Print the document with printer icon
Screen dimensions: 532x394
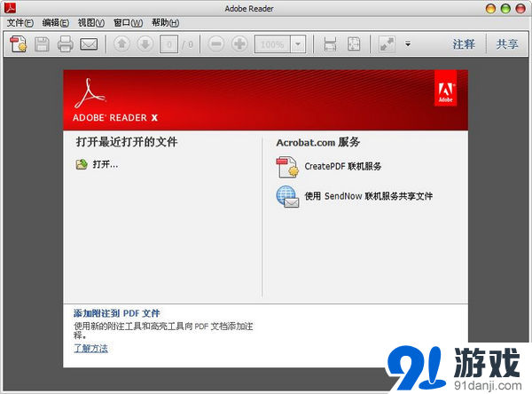[65, 44]
